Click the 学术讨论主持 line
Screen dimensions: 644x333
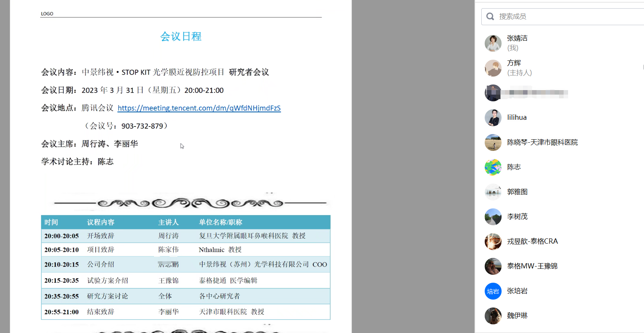point(77,162)
